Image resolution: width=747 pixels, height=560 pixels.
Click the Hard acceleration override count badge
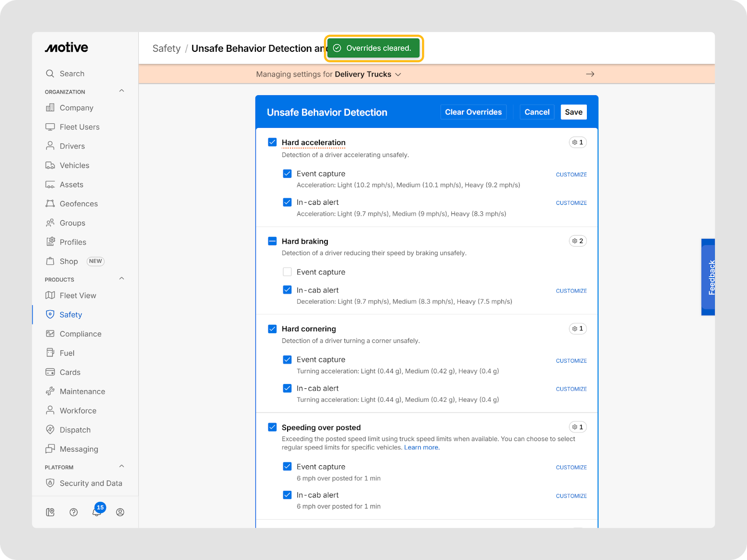578,142
